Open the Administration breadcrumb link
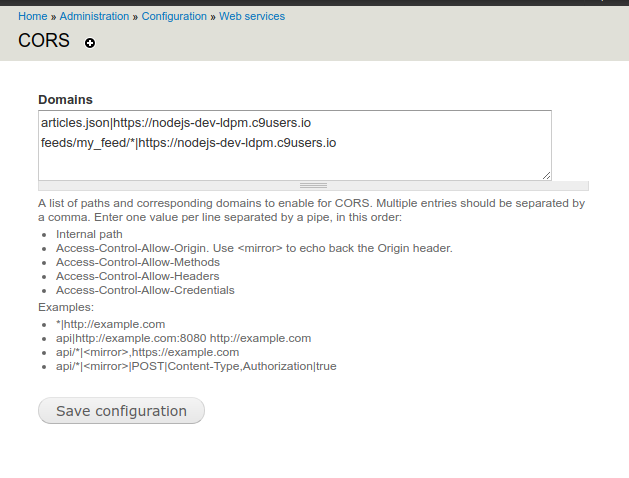629x478 pixels. [94, 16]
